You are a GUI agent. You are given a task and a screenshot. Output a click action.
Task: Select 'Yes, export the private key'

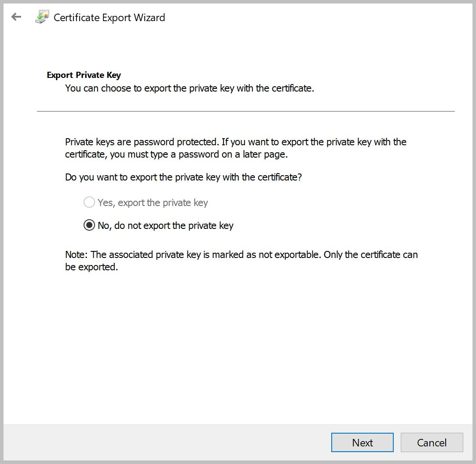[146, 203]
